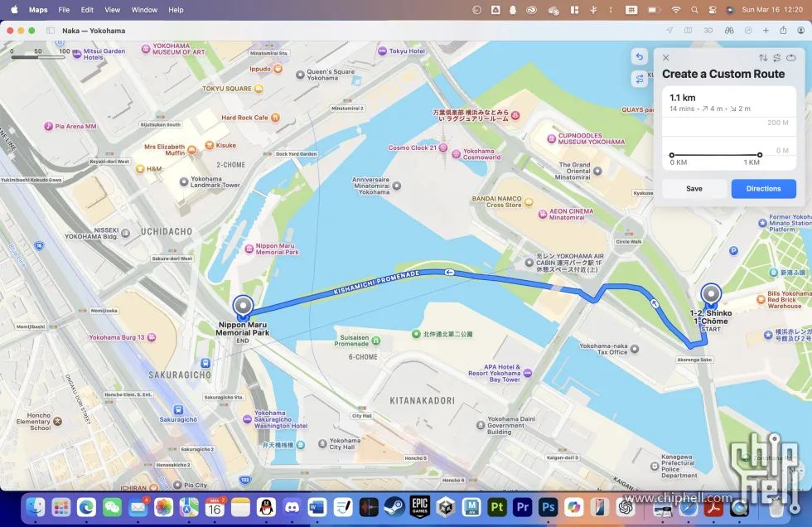Open the map mode selector

(x=689, y=31)
